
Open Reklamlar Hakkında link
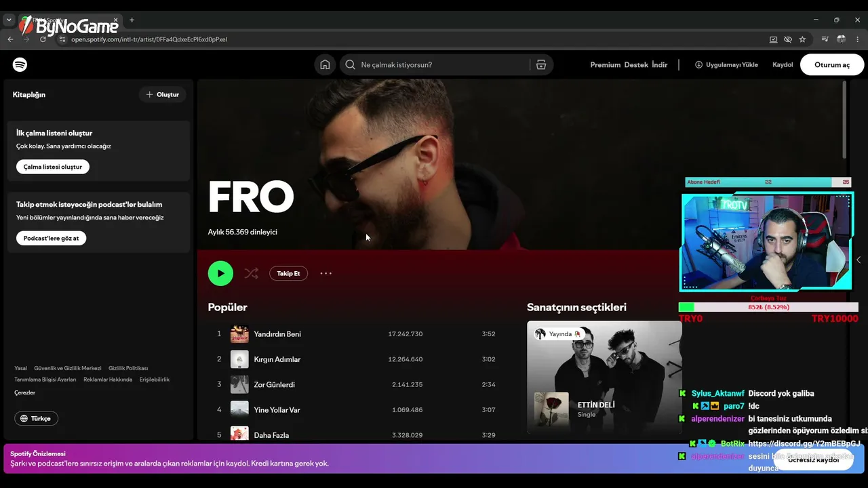[x=108, y=380]
